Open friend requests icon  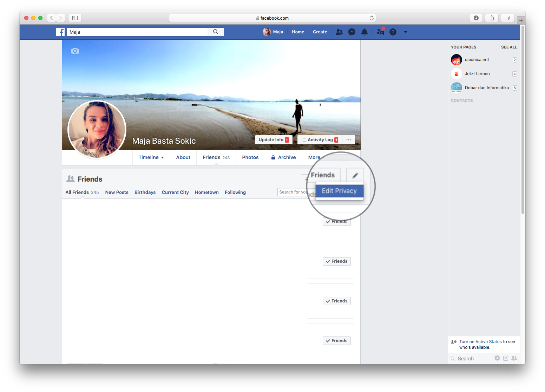pos(339,32)
